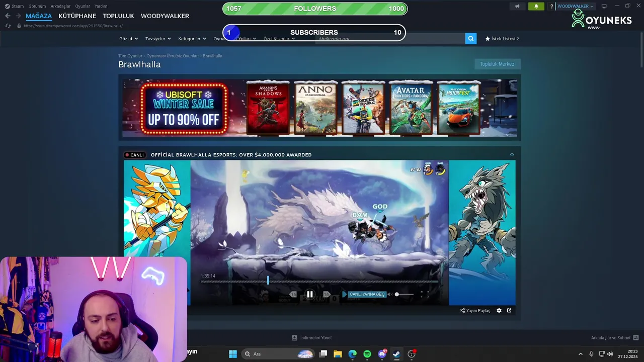This screenshot has height=362, width=644.
Task: Open the Oyunlar menu
Action: (83, 7)
